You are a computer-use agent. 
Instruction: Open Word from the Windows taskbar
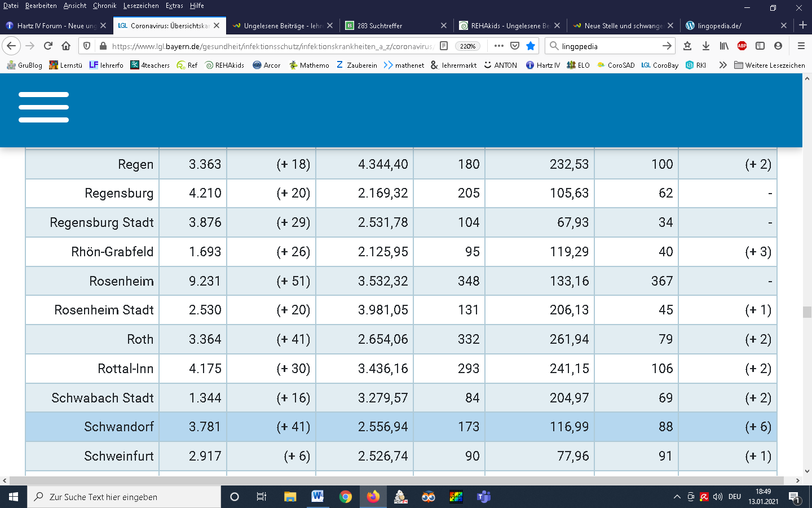317,497
